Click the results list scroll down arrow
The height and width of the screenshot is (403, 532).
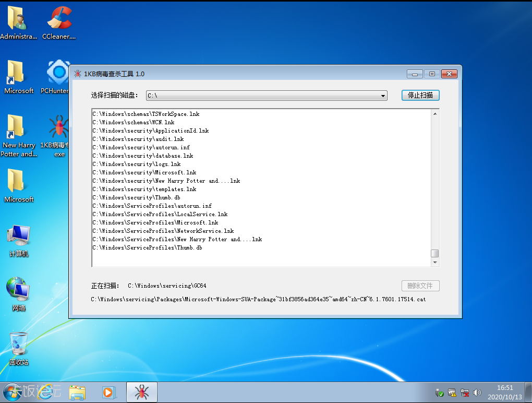435,263
